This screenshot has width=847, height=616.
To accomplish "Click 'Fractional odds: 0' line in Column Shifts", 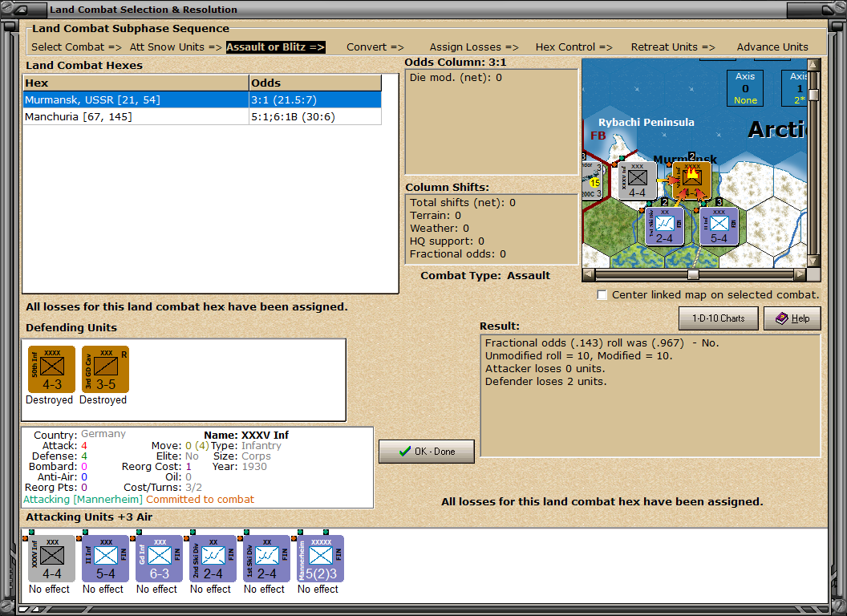I will click(x=458, y=254).
